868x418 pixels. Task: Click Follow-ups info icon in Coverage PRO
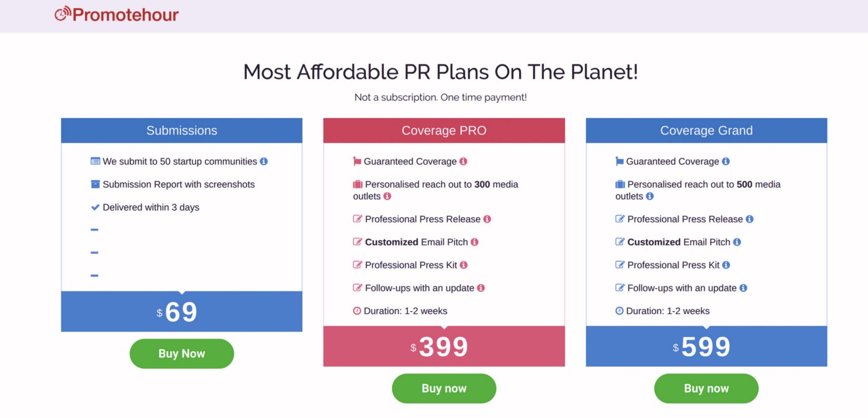pos(481,288)
